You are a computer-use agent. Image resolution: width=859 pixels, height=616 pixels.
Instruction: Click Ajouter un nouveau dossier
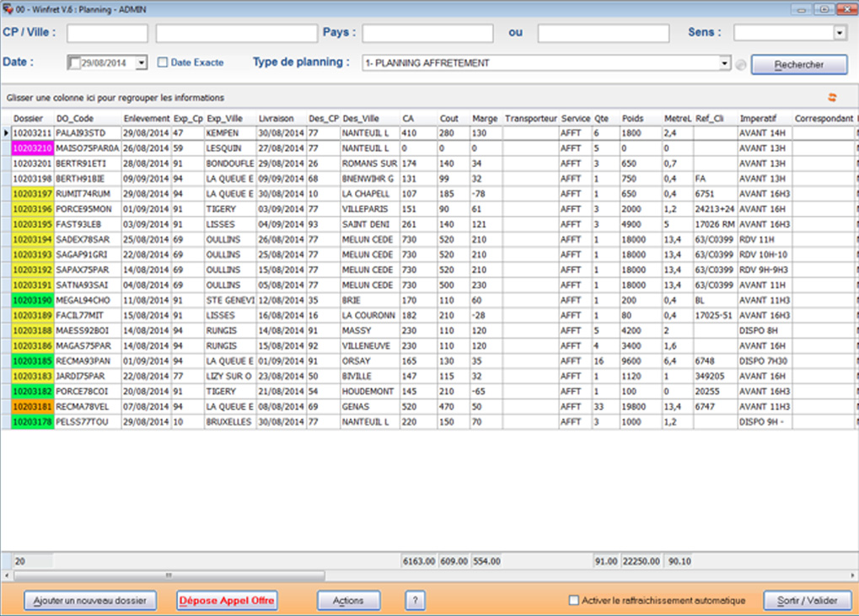pos(90,601)
